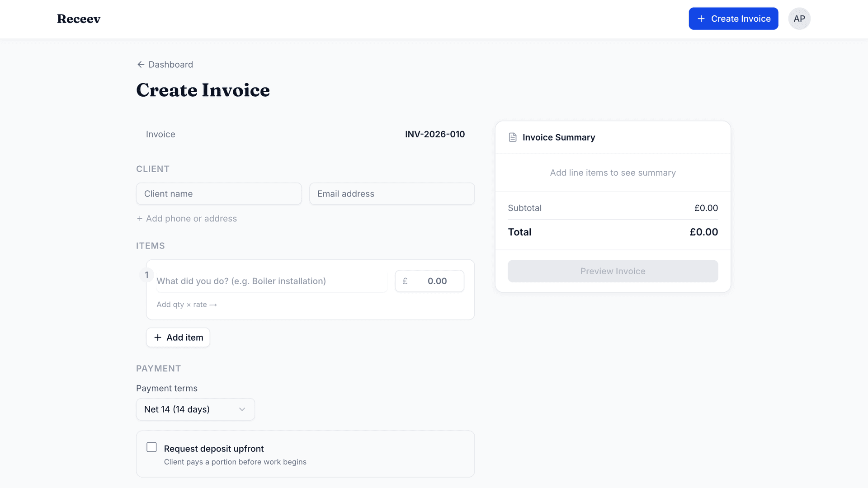Click the plus icon before Add phone or address
868x488 pixels.
139,218
